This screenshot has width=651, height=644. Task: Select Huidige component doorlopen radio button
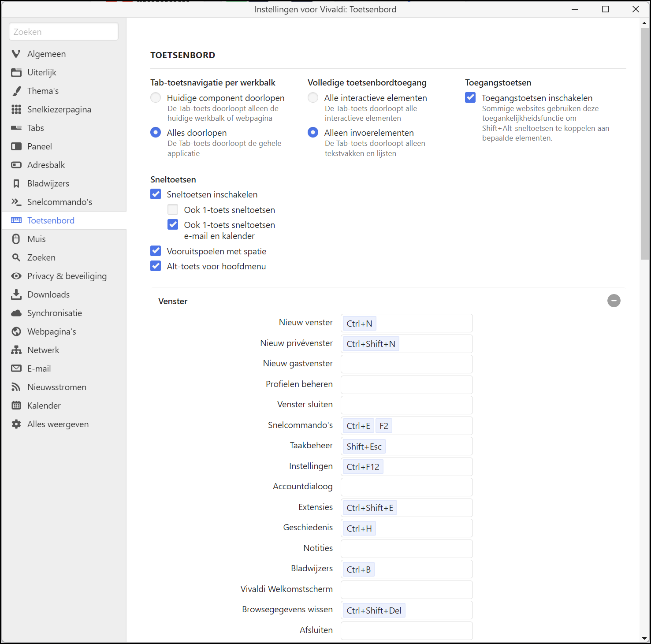pos(156,97)
